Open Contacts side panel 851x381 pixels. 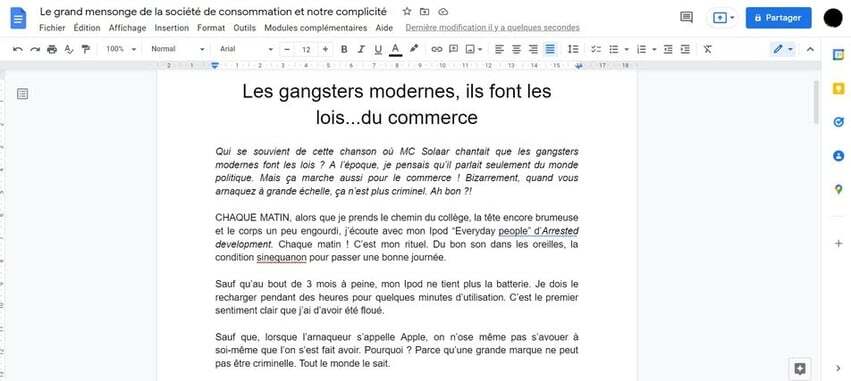[839, 156]
